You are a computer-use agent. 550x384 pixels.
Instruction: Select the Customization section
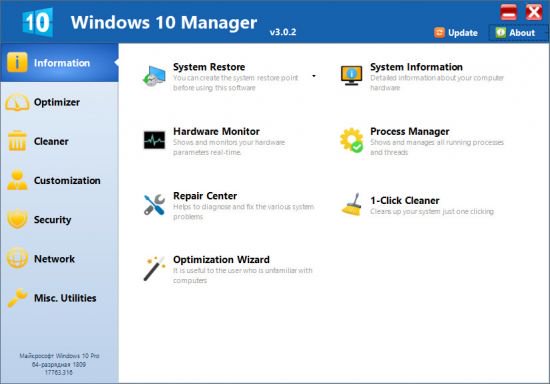[x=59, y=180]
